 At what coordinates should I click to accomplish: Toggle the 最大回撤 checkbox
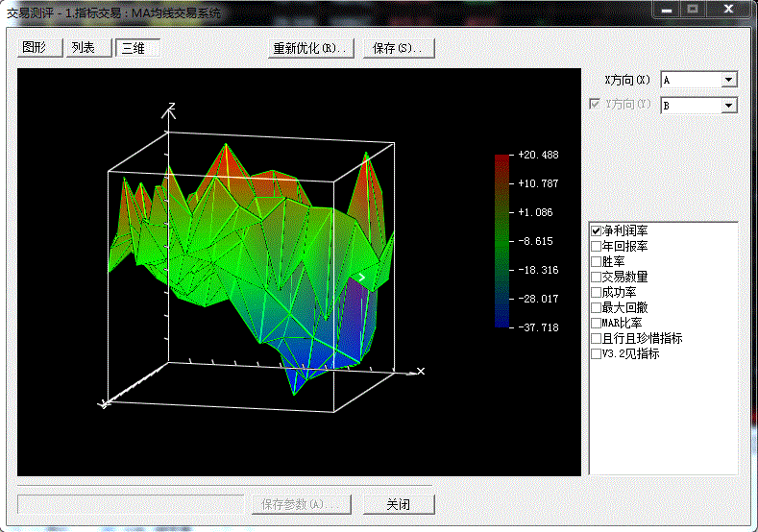[x=596, y=308]
